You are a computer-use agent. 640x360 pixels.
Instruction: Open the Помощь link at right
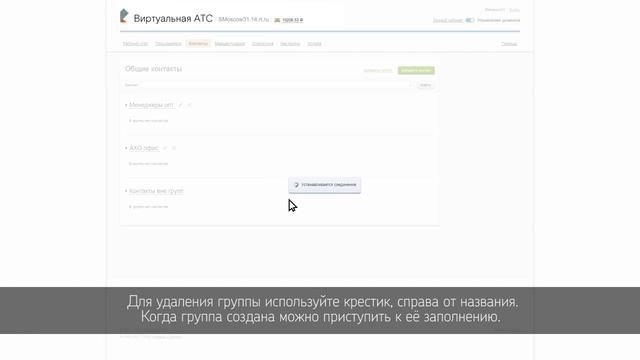(509, 44)
